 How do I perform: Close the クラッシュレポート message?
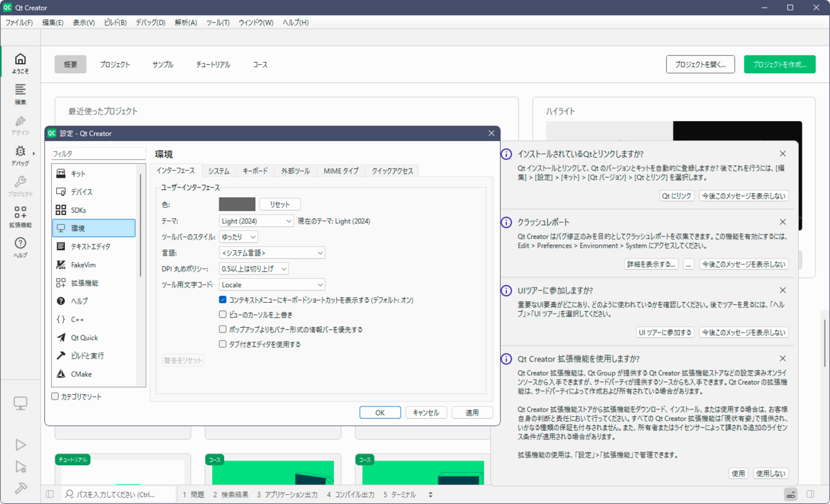tap(782, 222)
